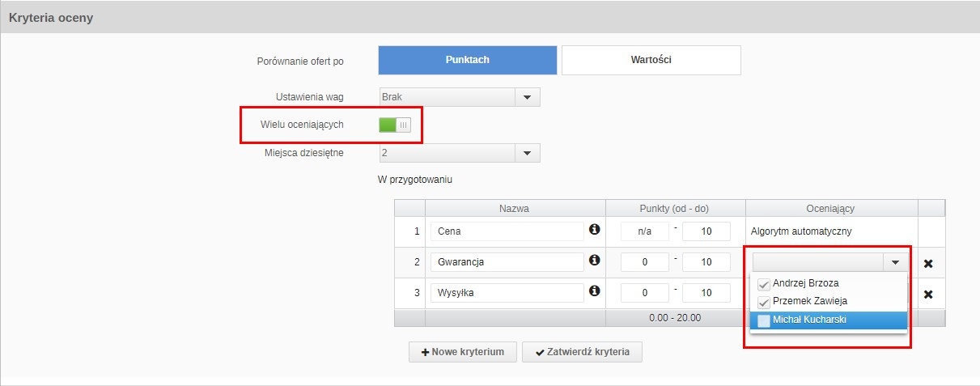980x386 pixels.
Task: Switch to the Wartości comparison tab
Action: (651, 60)
